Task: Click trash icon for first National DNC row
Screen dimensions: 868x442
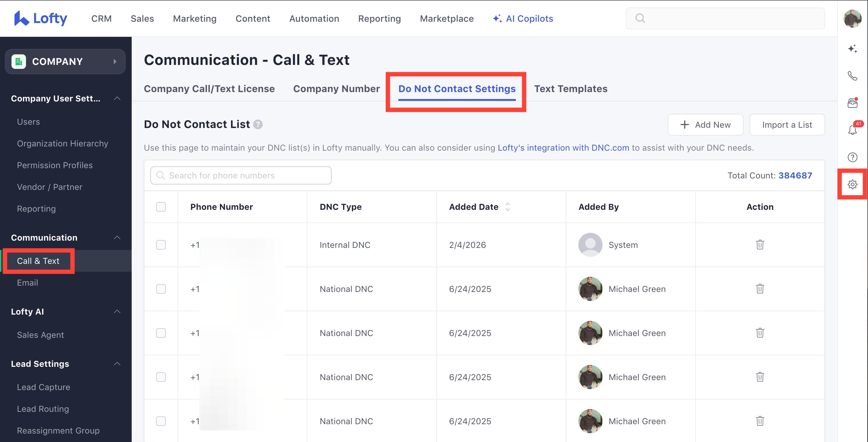Action: [760, 289]
